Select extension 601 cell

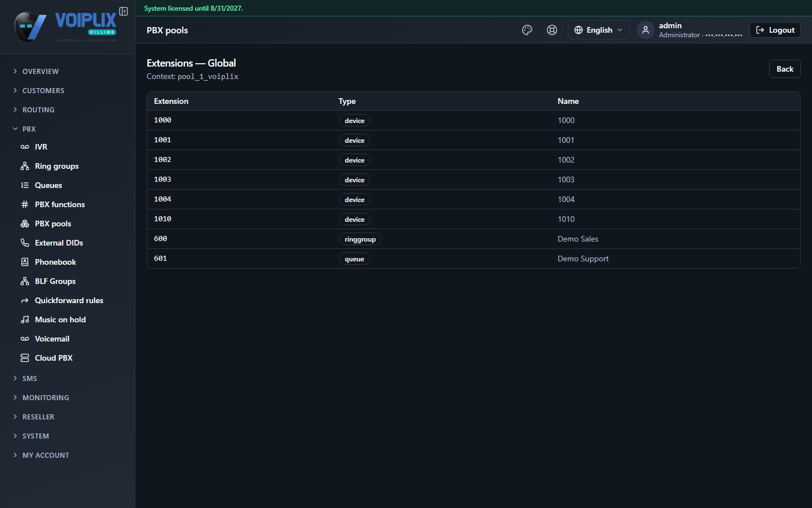160,259
